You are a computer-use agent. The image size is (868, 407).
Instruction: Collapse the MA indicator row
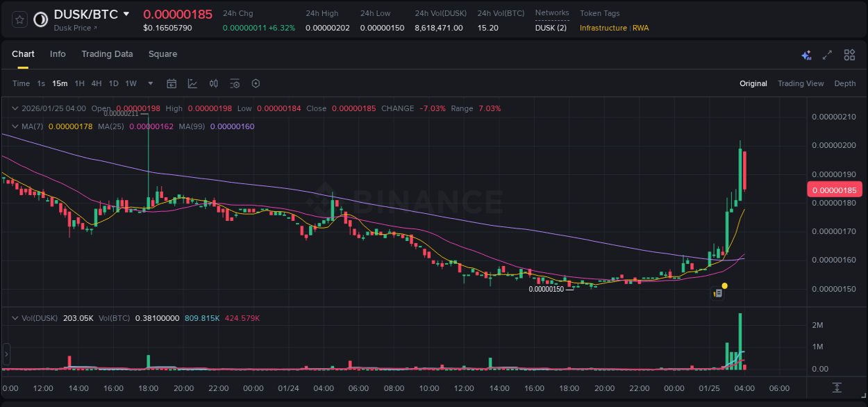tap(14, 126)
